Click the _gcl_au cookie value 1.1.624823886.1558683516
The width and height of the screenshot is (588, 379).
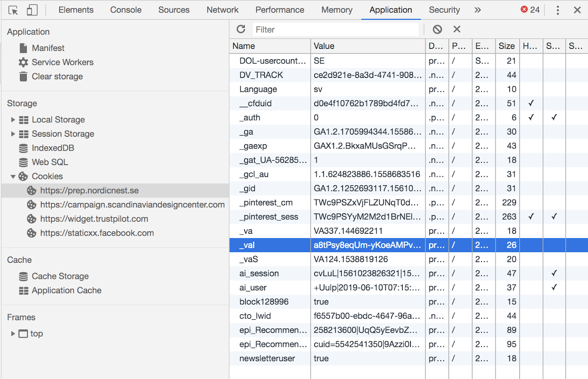tap(367, 174)
